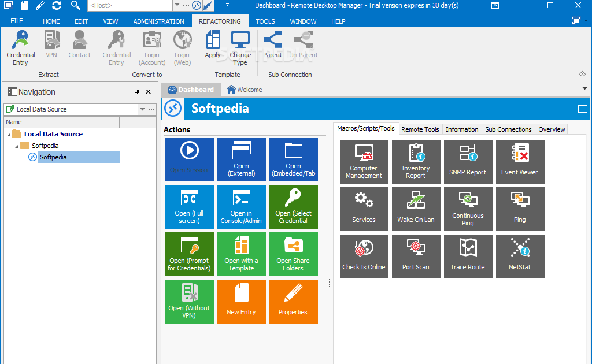Image resolution: width=592 pixels, height=364 pixels.
Task: Open the HELP ribbon tab
Action: pyautogui.click(x=338, y=21)
